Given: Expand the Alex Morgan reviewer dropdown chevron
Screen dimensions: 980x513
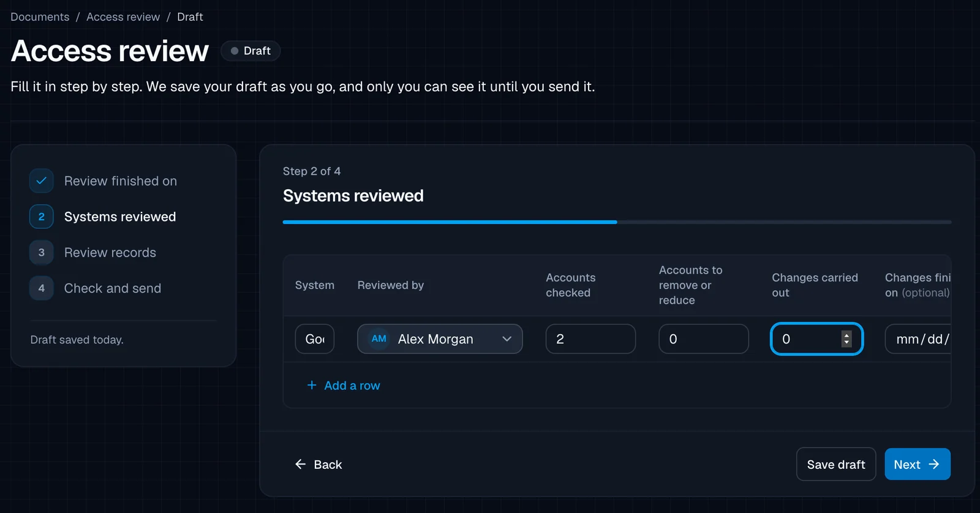Looking at the screenshot, I should pos(507,339).
